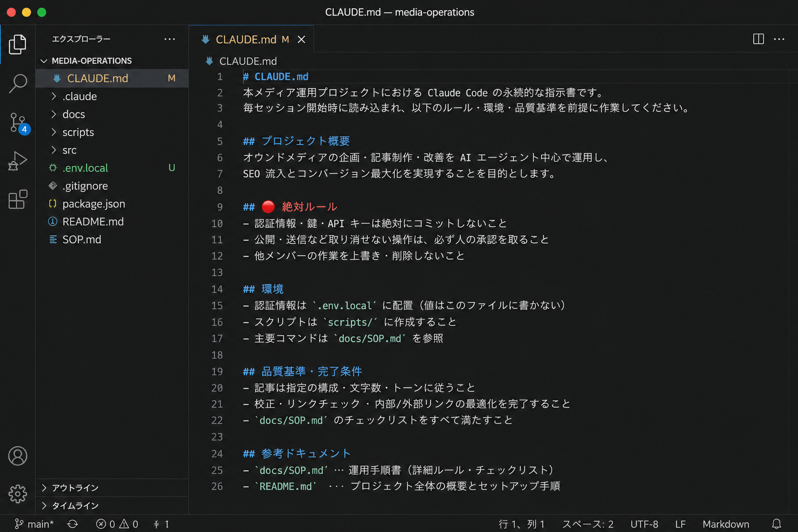Open README.md file in explorer
This screenshot has height=532, width=798.
[112, 222]
